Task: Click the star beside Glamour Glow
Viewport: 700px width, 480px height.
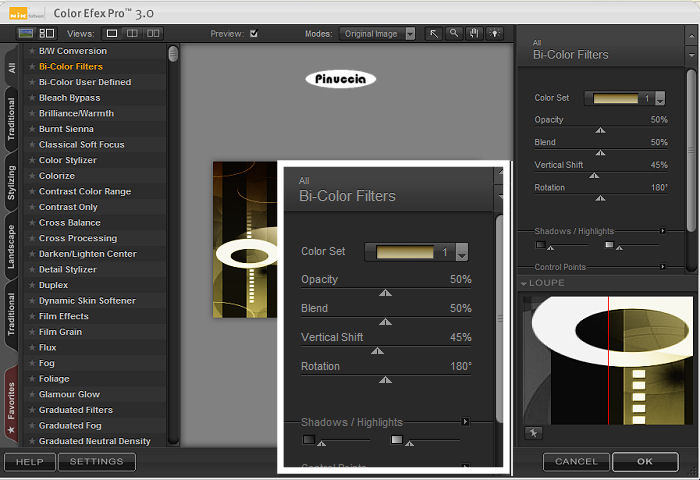Action: [32, 394]
